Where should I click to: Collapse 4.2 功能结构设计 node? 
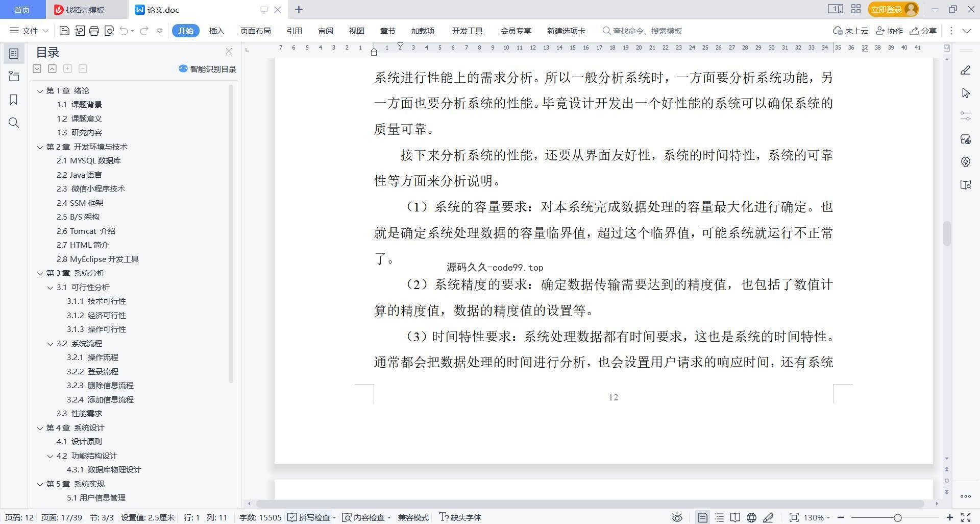[x=50, y=456]
